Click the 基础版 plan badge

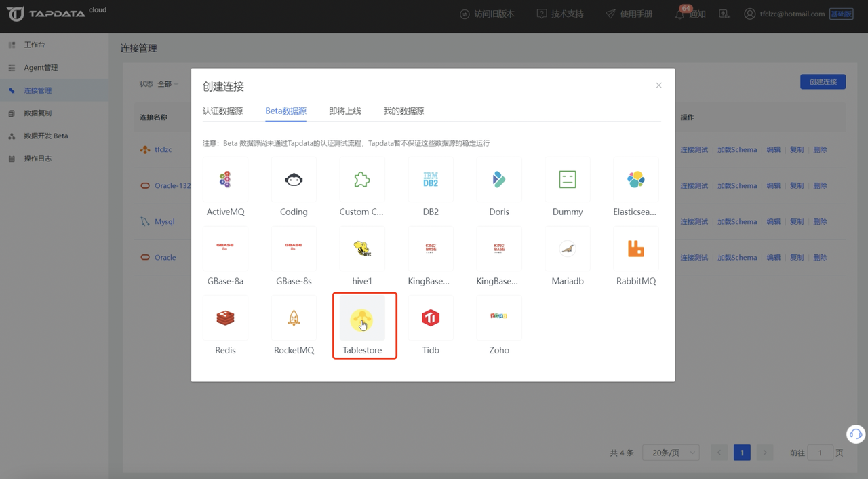point(841,14)
